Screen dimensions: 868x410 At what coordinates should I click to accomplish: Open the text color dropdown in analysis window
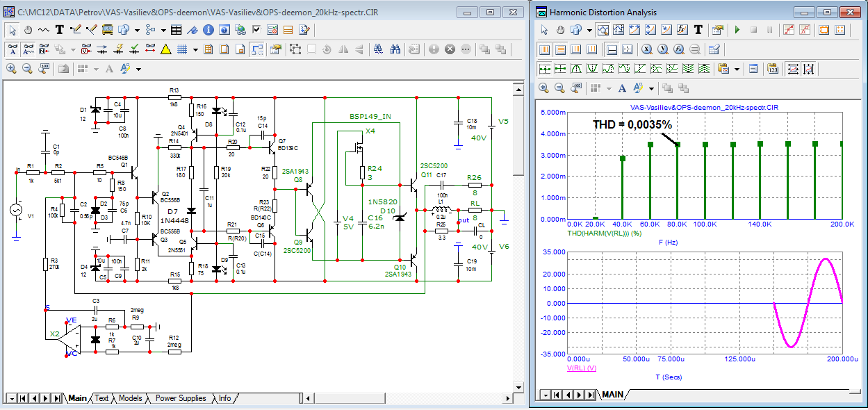point(651,88)
